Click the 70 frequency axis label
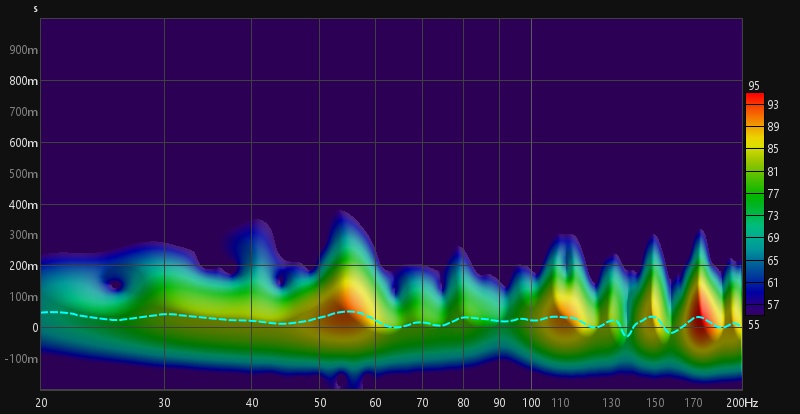The image size is (800, 414). click(422, 403)
